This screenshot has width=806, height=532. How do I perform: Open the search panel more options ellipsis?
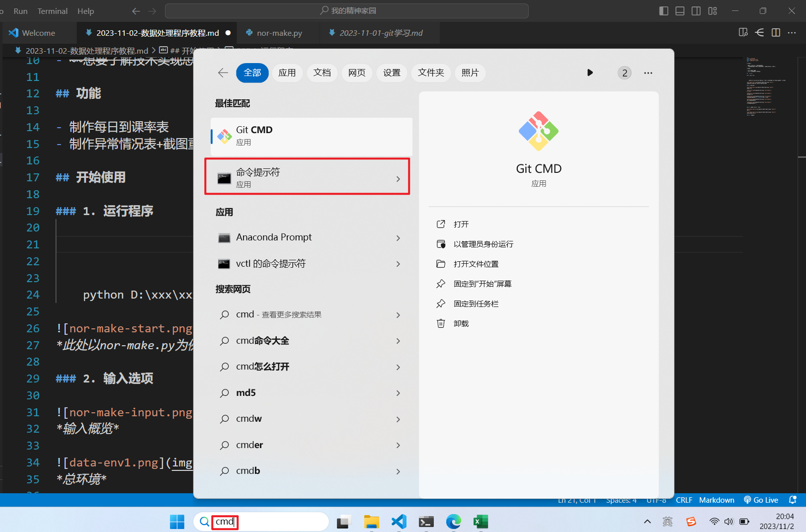click(x=648, y=73)
